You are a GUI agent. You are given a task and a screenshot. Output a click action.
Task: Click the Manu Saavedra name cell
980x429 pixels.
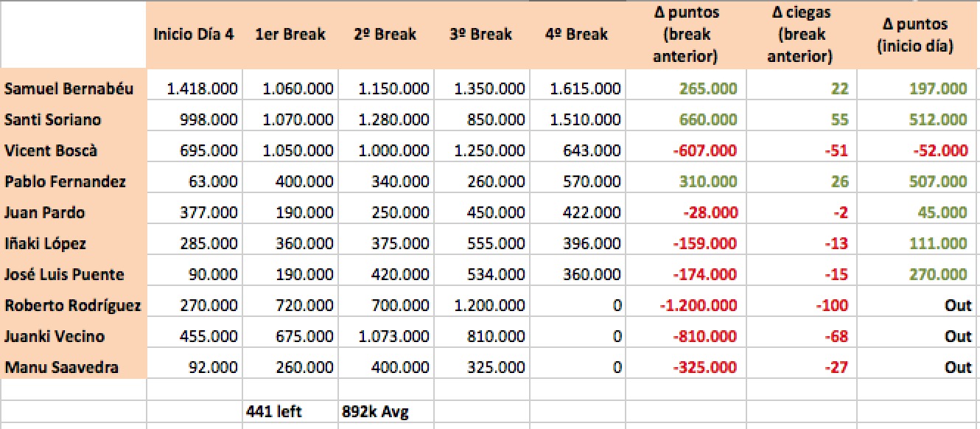74,367
